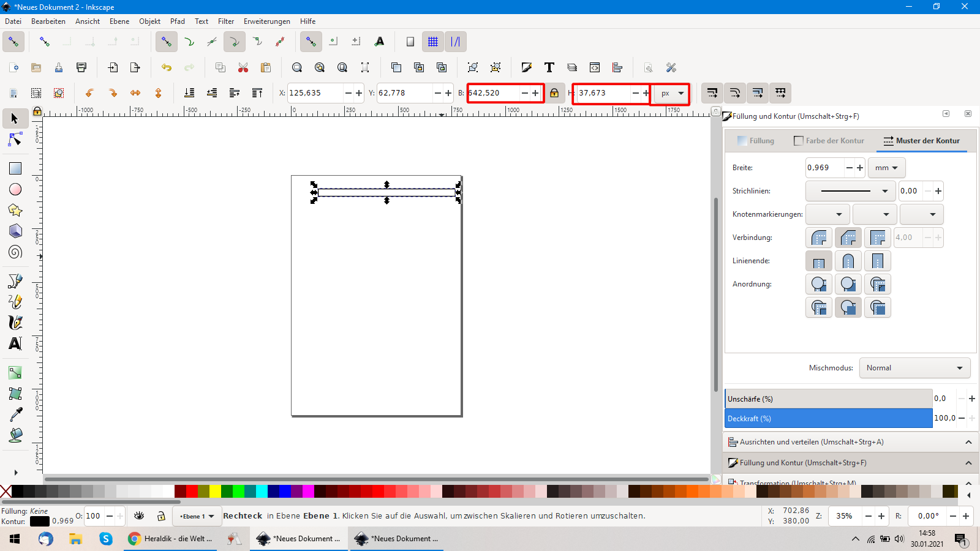Select the star and polygon tool
The width and height of the screenshot is (980, 551).
(15, 211)
